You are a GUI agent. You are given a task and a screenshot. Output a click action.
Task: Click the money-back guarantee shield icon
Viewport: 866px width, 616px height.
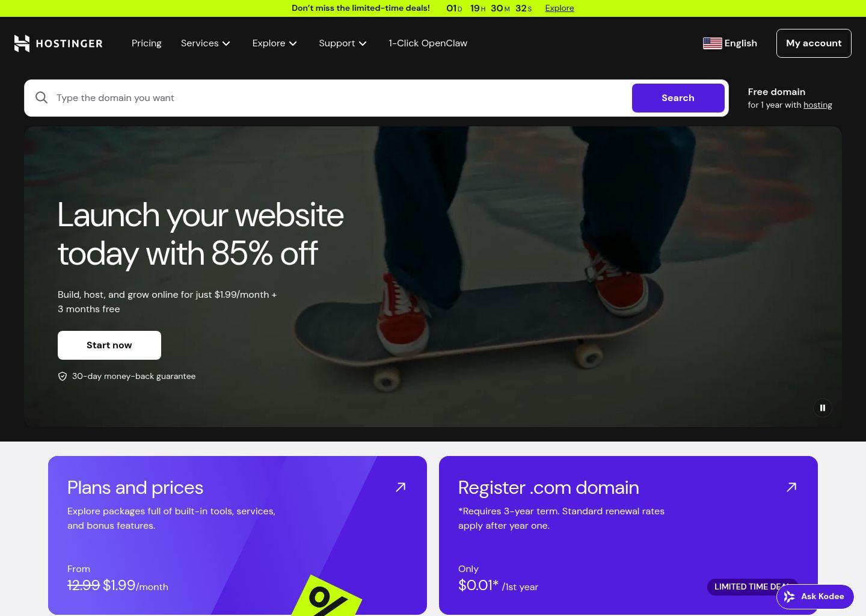pos(63,376)
